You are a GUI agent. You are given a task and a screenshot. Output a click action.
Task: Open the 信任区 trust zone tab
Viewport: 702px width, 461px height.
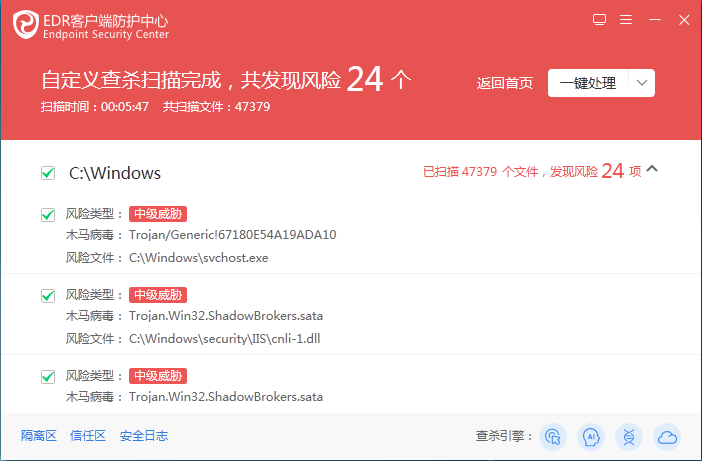(87, 436)
